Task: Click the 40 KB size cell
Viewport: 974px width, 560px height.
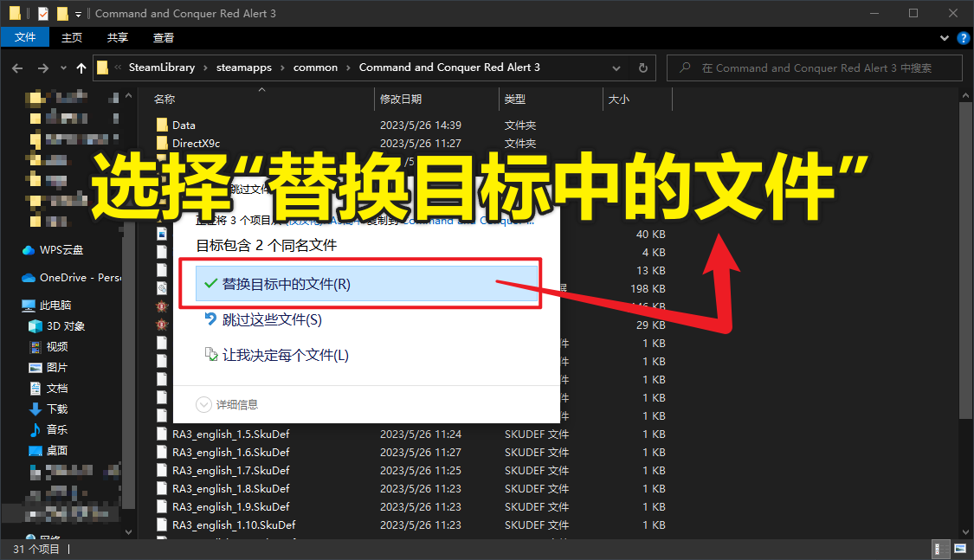Action: pyautogui.click(x=650, y=234)
